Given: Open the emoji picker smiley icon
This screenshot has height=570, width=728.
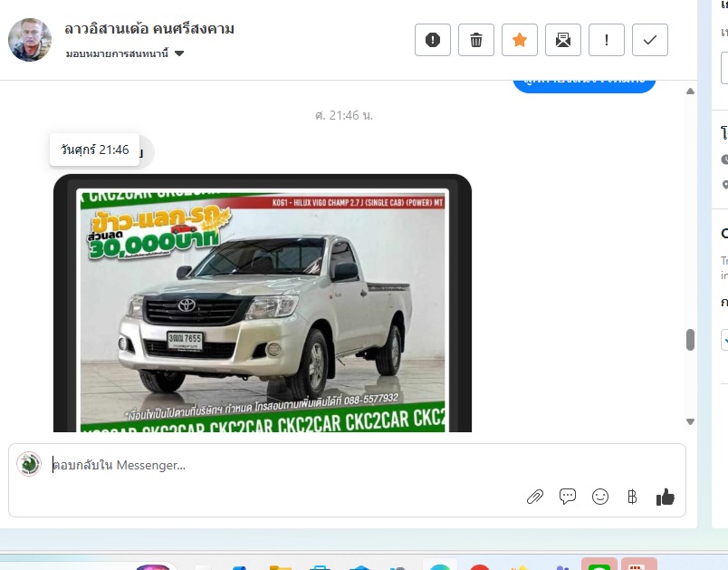Looking at the screenshot, I should coord(599,497).
